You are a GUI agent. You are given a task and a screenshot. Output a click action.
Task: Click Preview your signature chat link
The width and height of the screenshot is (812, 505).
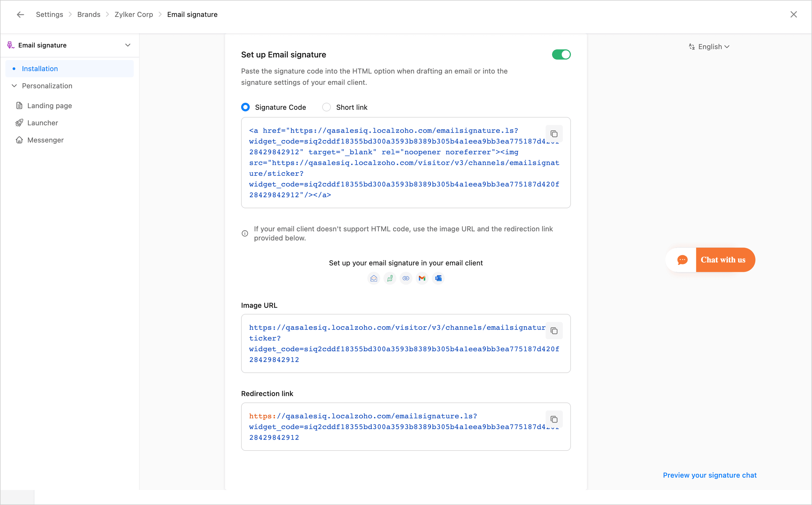tap(709, 475)
